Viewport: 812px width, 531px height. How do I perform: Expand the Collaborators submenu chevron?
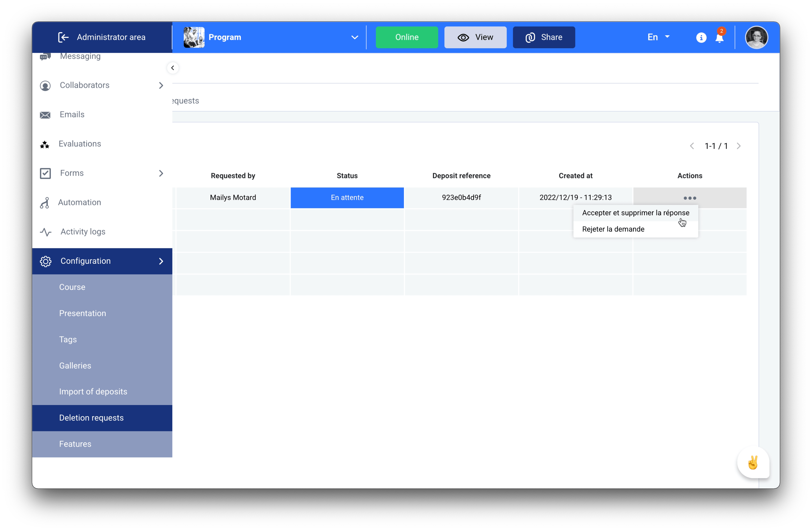click(161, 85)
